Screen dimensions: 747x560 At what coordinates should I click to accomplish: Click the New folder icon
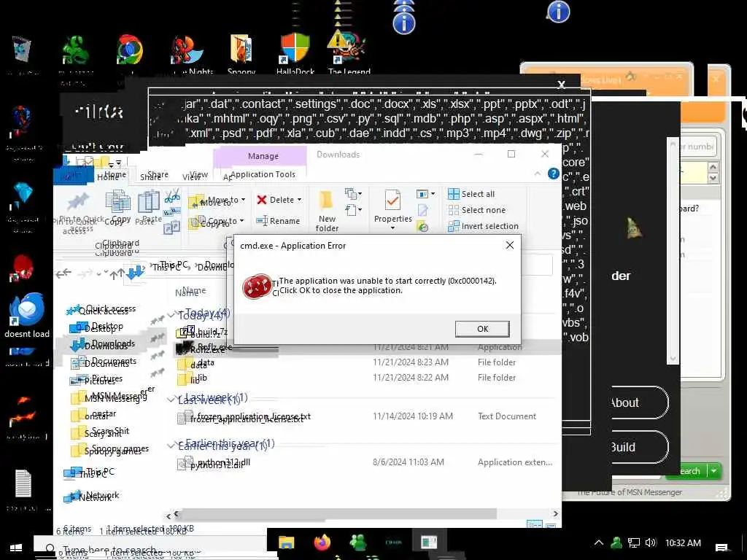(x=326, y=201)
